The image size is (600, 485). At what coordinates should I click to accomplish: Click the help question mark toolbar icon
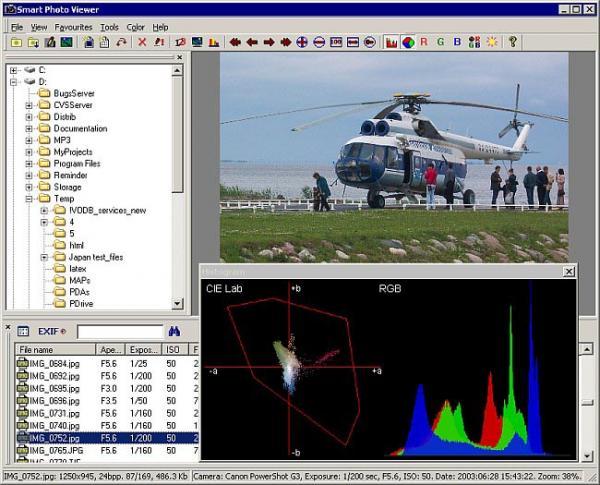(513, 42)
